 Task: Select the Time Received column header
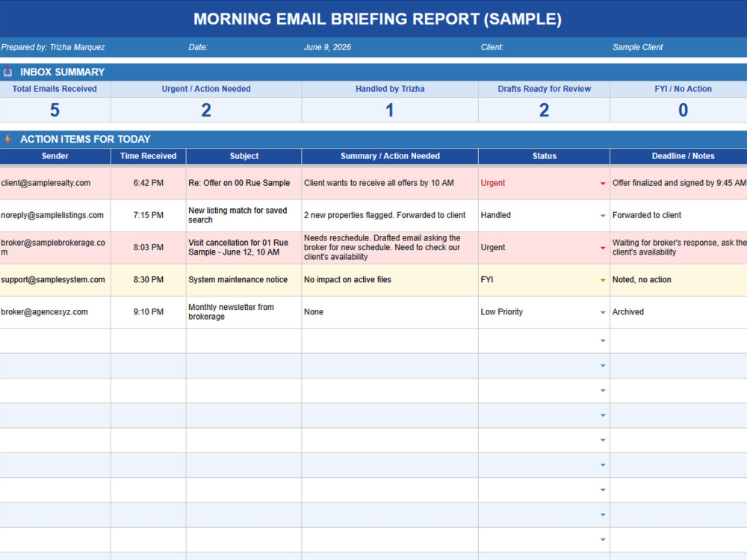[x=148, y=156]
